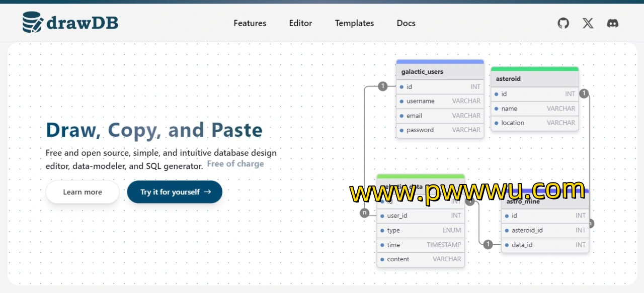Click id field in astro_mine table
The height and width of the screenshot is (293, 644).
tap(545, 216)
